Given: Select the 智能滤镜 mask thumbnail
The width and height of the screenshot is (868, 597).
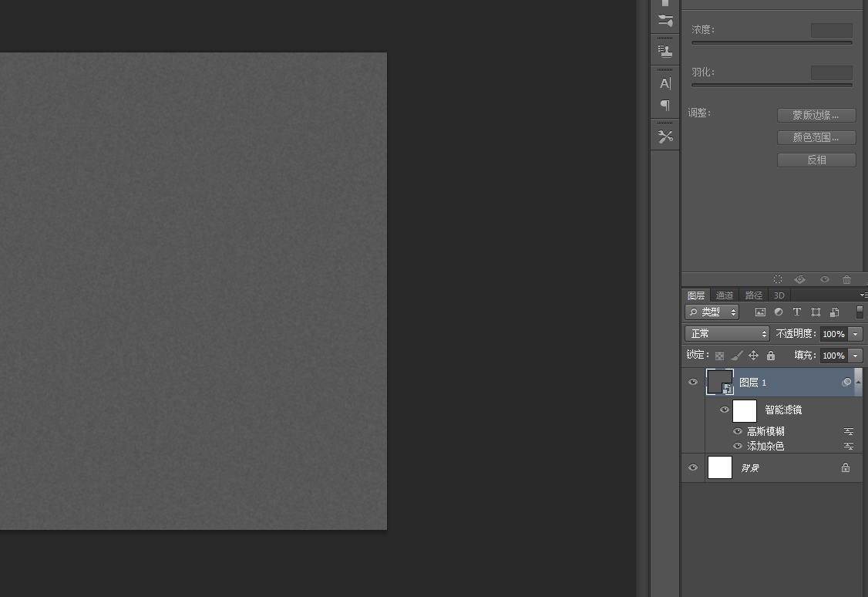Looking at the screenshot, I should (745, 411).
